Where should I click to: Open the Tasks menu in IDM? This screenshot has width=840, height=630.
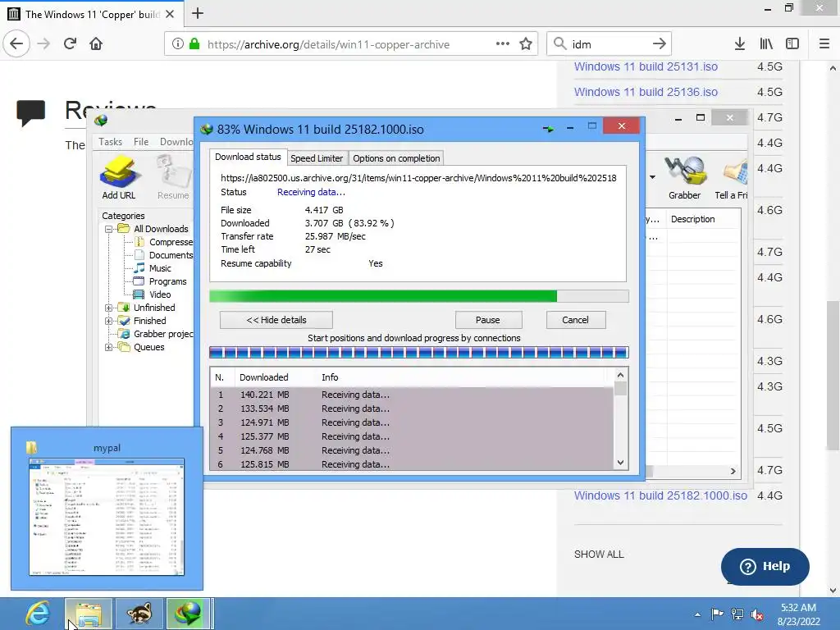pos(111,141)
